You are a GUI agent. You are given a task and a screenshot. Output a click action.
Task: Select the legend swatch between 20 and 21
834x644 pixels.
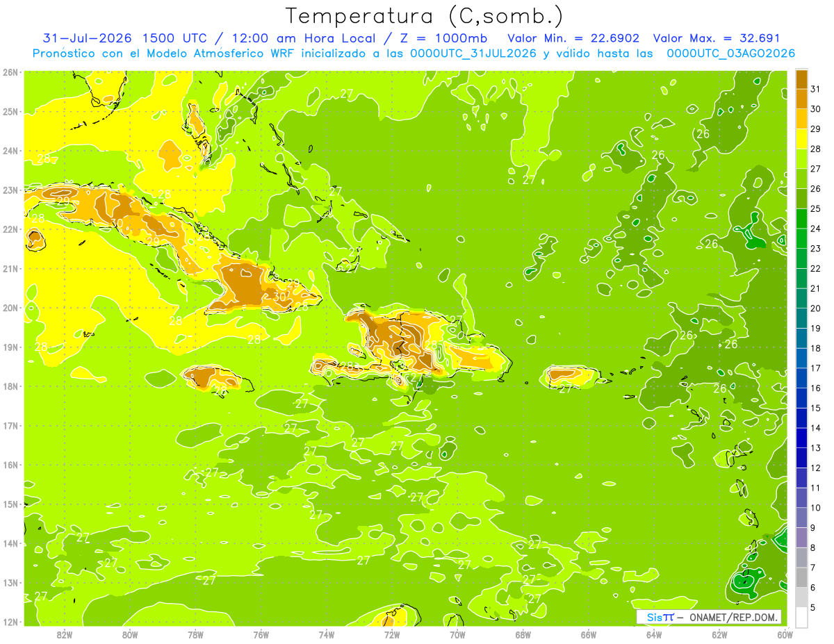[801, 299]
